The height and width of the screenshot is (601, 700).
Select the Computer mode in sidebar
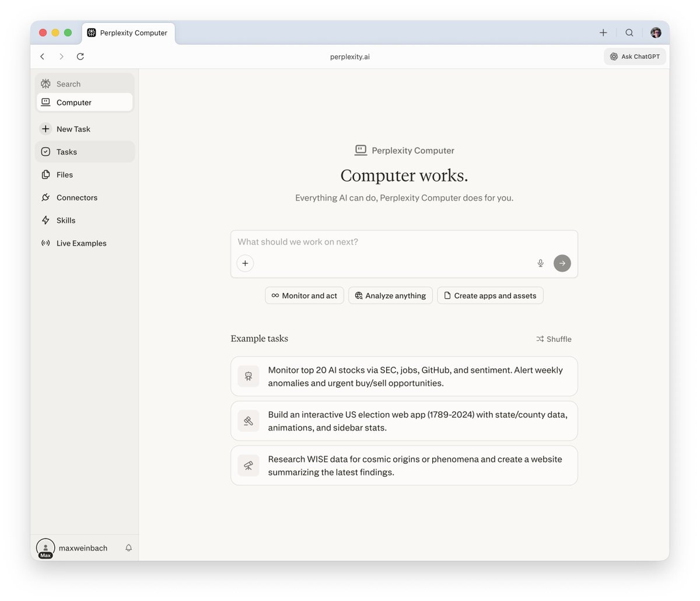[x=85, y=102]
